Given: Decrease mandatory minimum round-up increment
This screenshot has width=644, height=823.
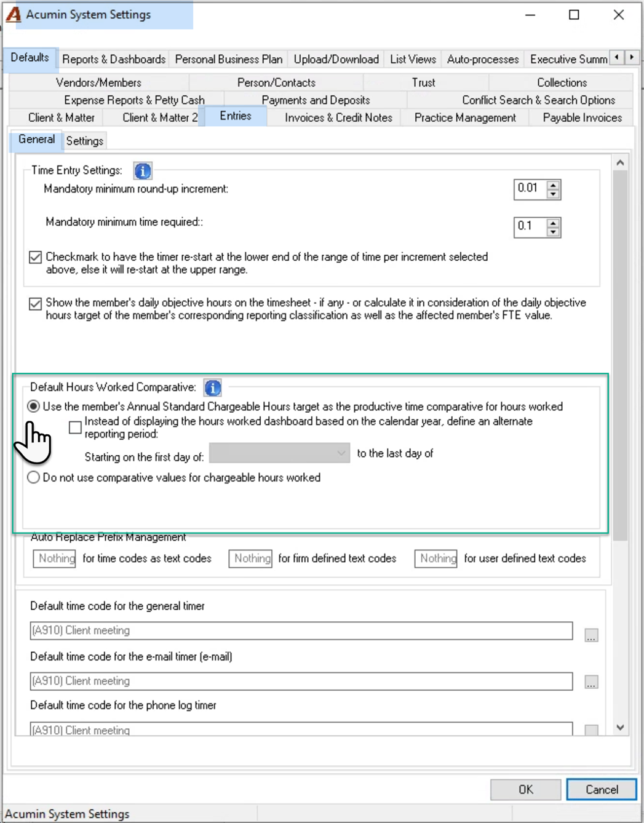Looking at the screenshot, I should (553, 194).
